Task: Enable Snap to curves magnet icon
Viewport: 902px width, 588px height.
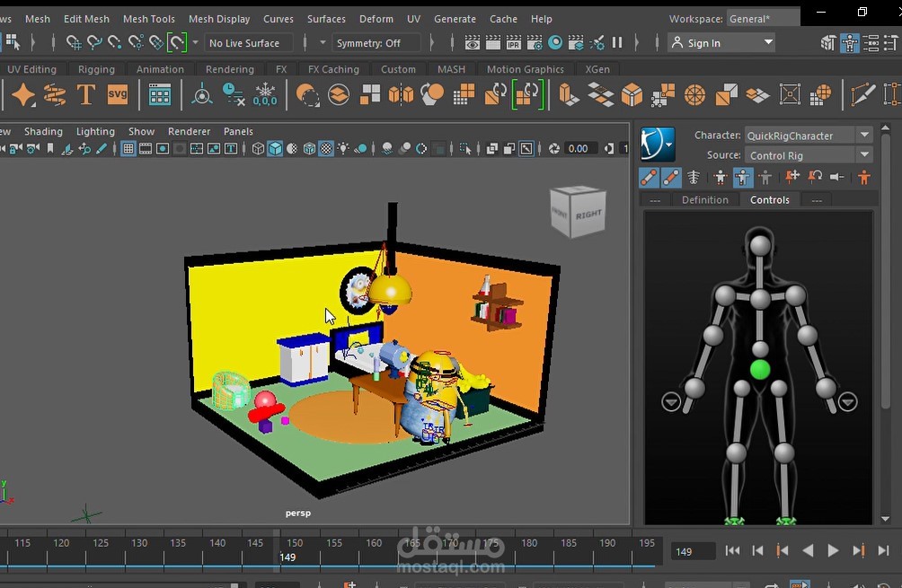Action: 93,42
